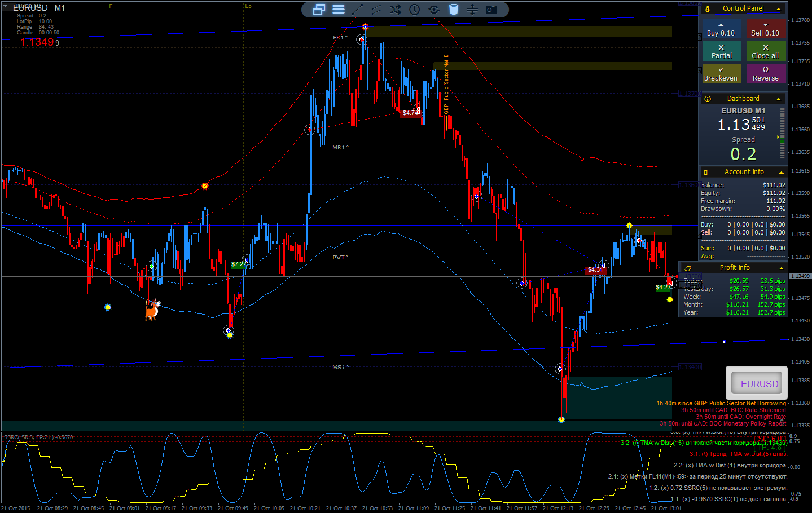Viewport: 812px width, 513px height.
Task: Click the Reverse button
Action: coord(765,74)
